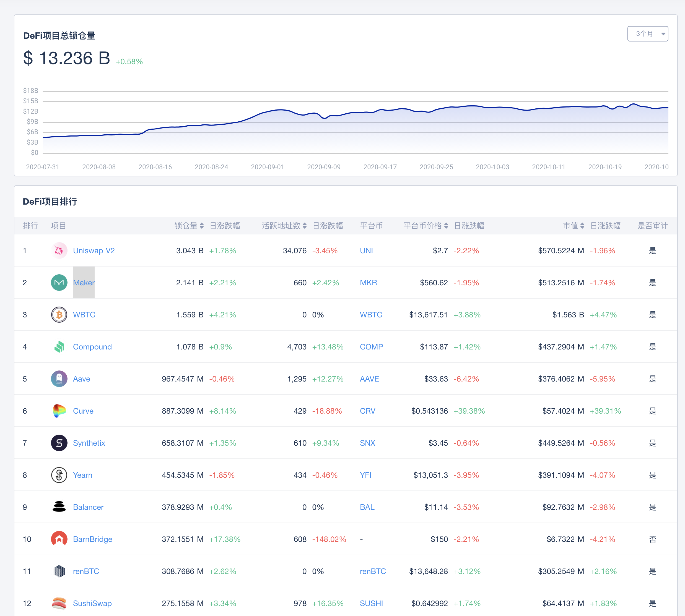Image resolution: width=685 pixels, height=616 pixels.
Task: Click the 2020-09-01 chart date label
Action: pyautogui.click(x=268, y=167)
